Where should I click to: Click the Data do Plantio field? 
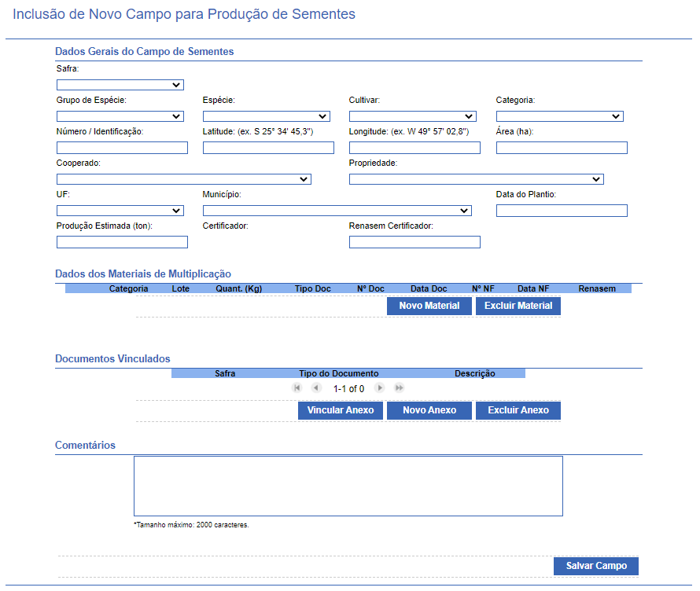click(x=562, y=211)
